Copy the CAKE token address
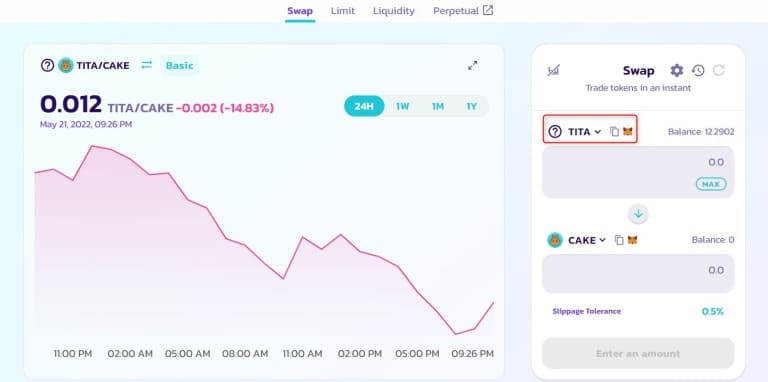 [619, 240]
